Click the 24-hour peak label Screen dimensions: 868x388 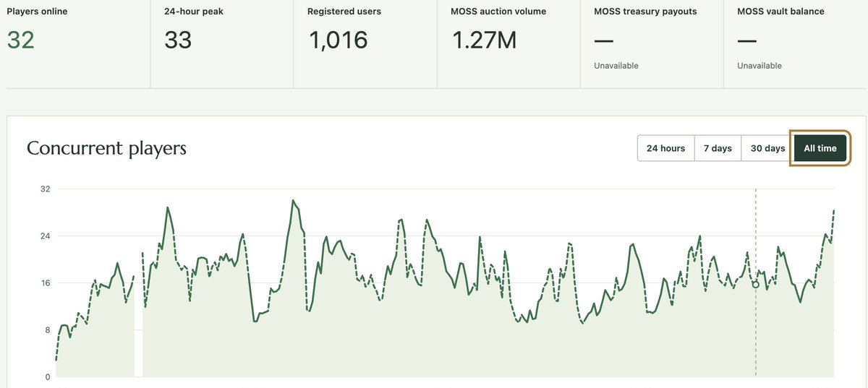tap(194, 12)
